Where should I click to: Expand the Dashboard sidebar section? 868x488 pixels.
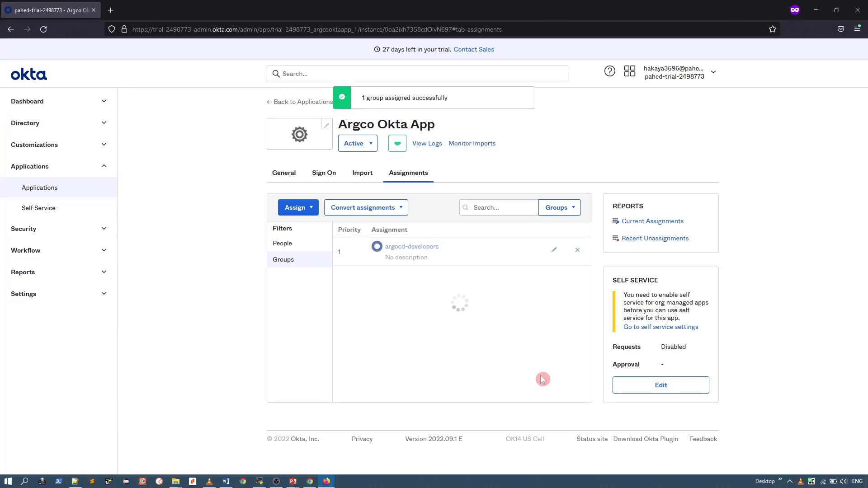59,101
